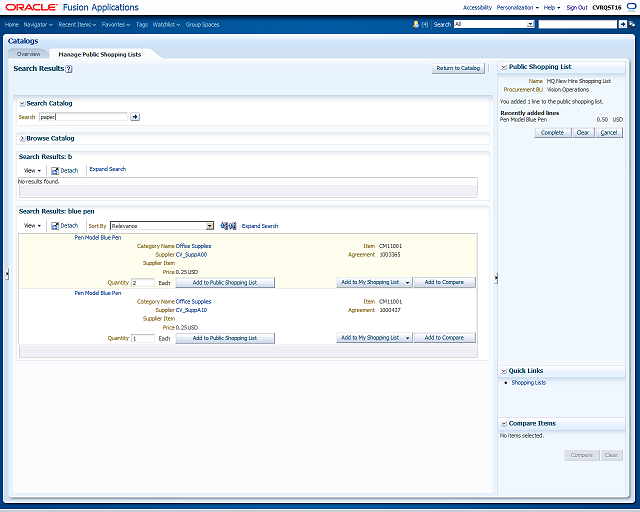Click the search catalog go arrow icon
The image size is (640, 512).
click(135, 117)
